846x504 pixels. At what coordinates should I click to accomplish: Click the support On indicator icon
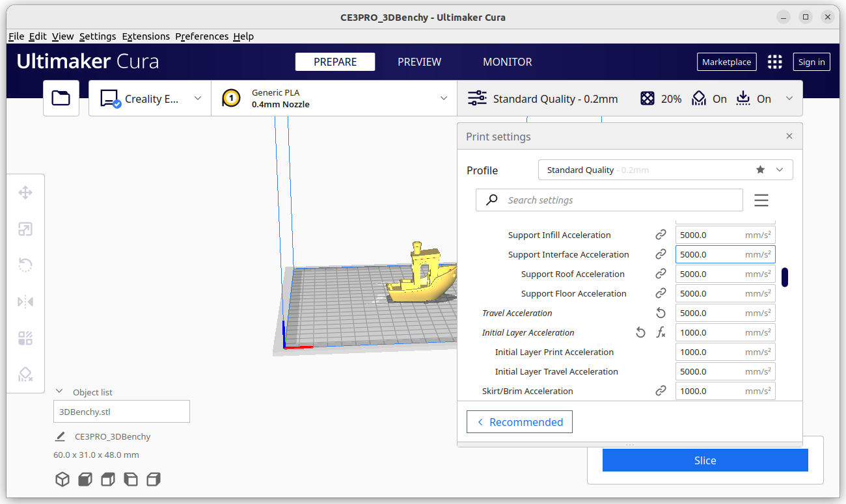pos(699,99)
